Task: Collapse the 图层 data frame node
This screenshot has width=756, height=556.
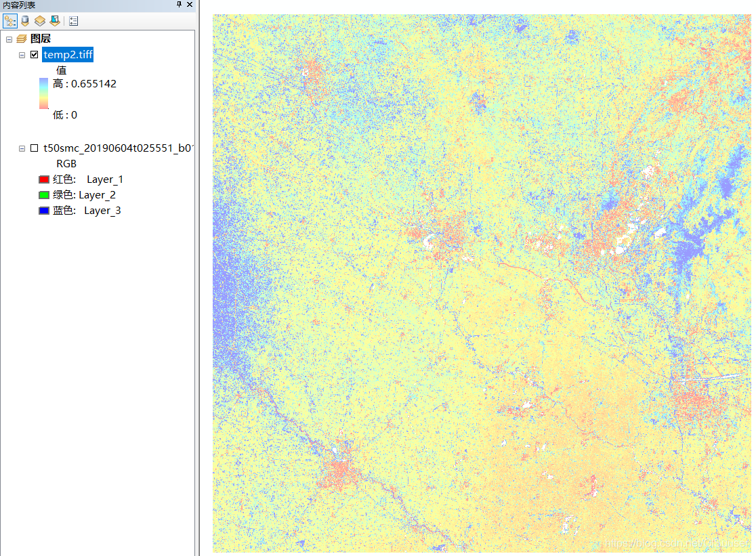Action: (x=9, y=39)
